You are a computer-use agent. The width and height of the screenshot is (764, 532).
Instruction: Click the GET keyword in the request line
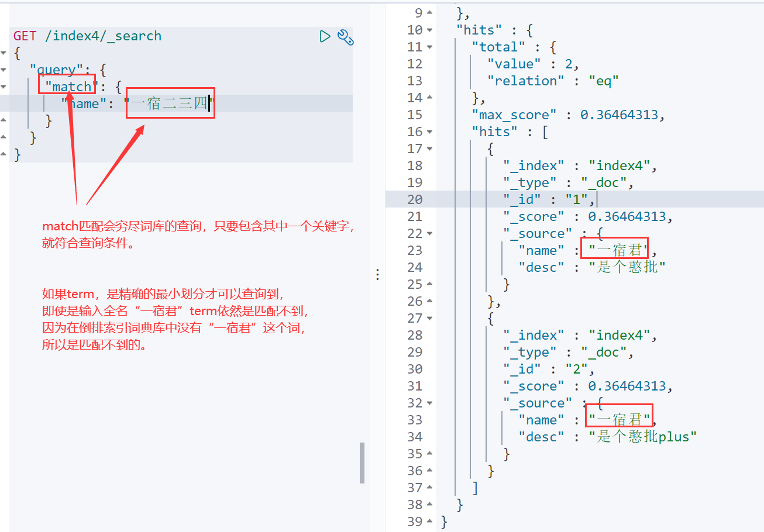[25, 36]
